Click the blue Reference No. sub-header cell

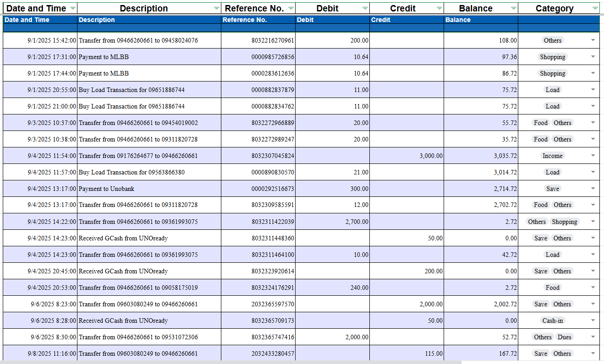[x=258, y=20]
